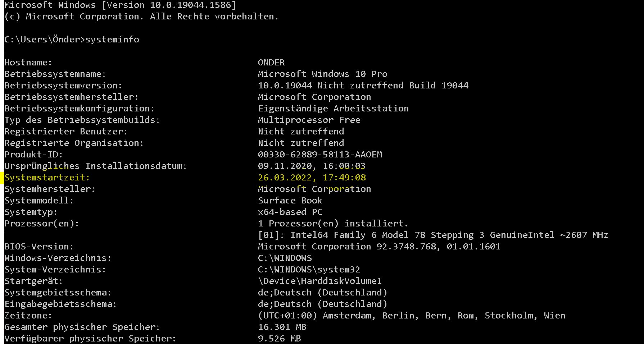
Task: Select the Eigenständige Arbeitsstation configuration value
Action: coord(333,109)
